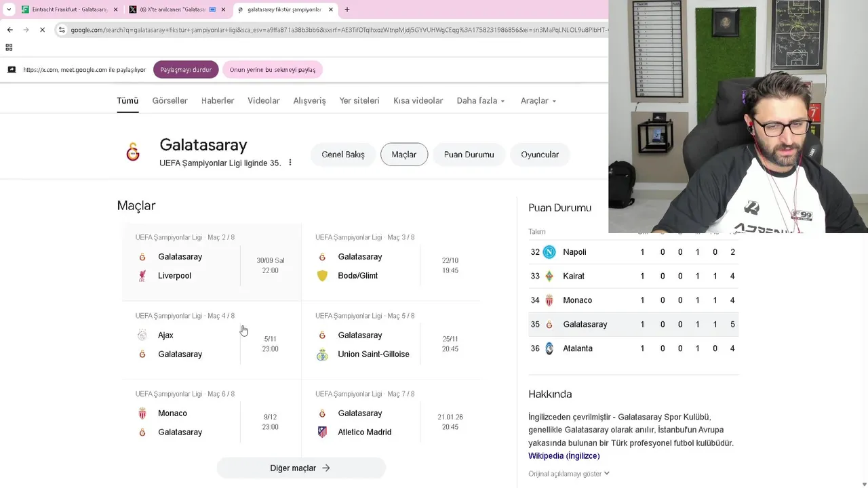868x488 pixels.
Task: Select Kairat row in standings
Action: (x=633, y=276)
